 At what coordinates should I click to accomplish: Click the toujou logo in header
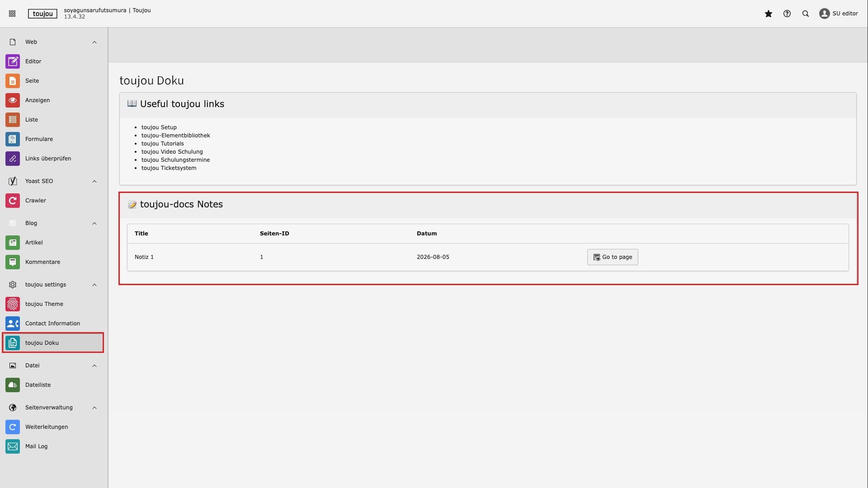(x=42, y=14)
